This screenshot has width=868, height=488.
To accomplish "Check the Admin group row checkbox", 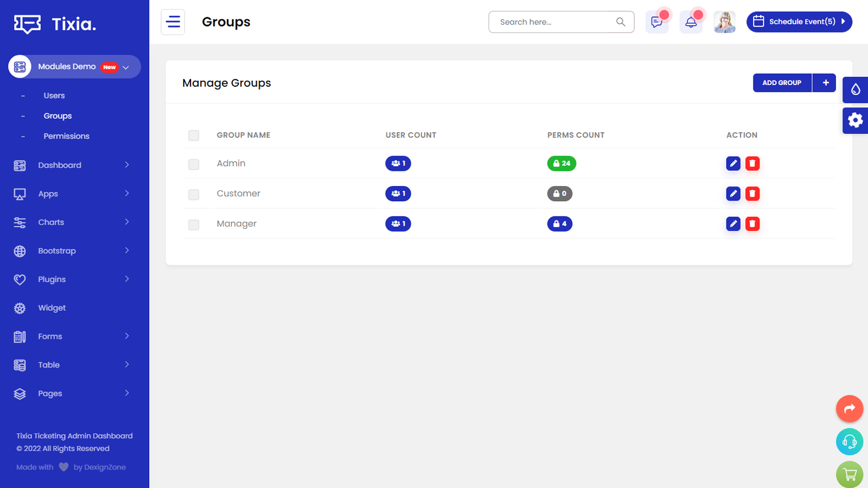I will 194,164.
